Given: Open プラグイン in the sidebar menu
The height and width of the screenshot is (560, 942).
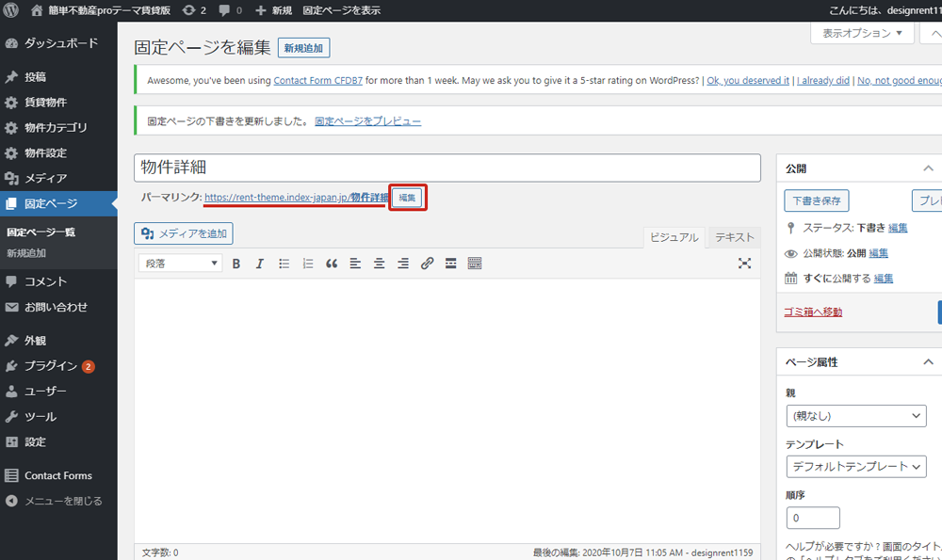Looking at the screenshot, I should [51, 366].
